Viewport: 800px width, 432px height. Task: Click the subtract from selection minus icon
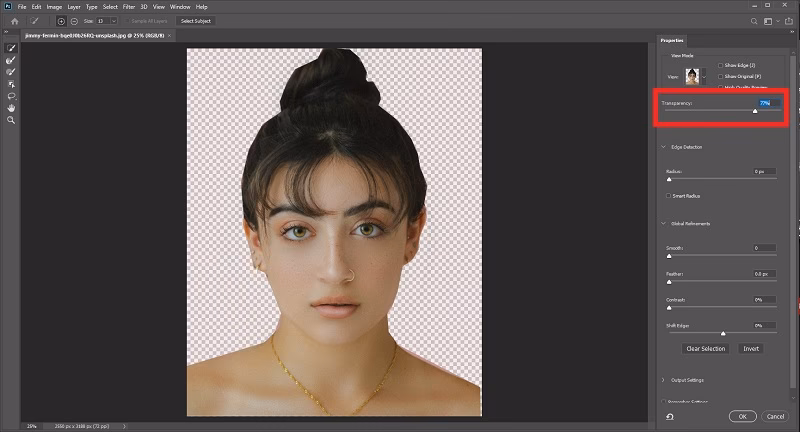point(75,20)
